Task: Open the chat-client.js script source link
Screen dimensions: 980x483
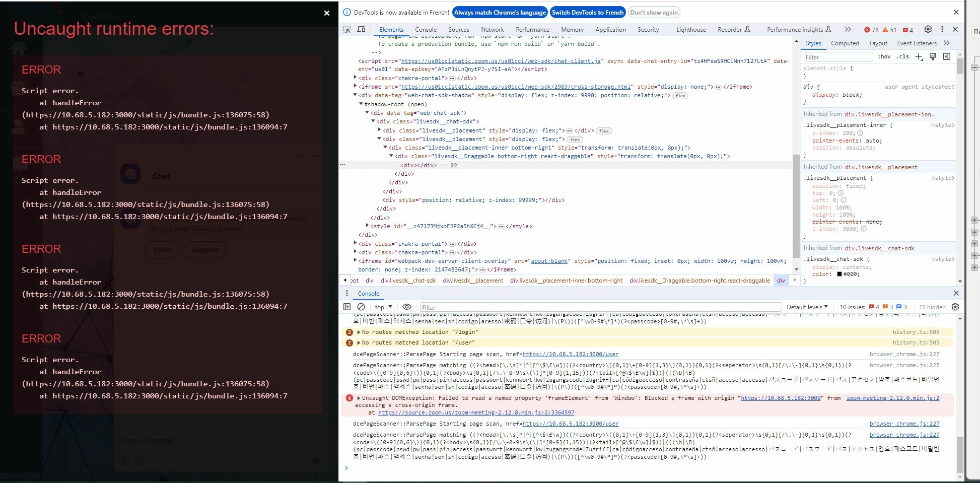Action: click(501, 61)
